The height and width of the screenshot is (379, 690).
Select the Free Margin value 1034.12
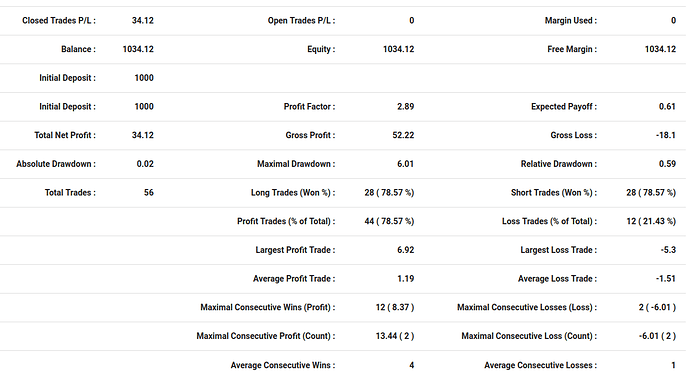(660, 49)
